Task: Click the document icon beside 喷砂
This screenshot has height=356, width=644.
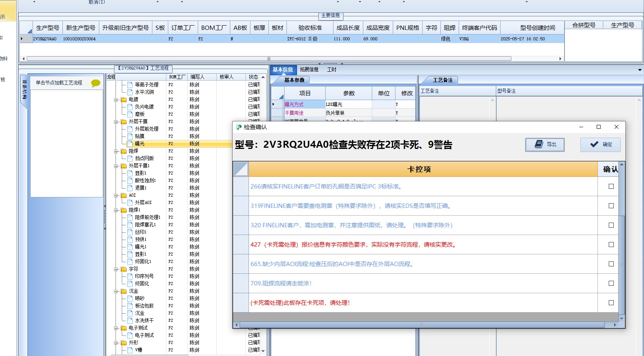Action: click(x=130, y=298)
